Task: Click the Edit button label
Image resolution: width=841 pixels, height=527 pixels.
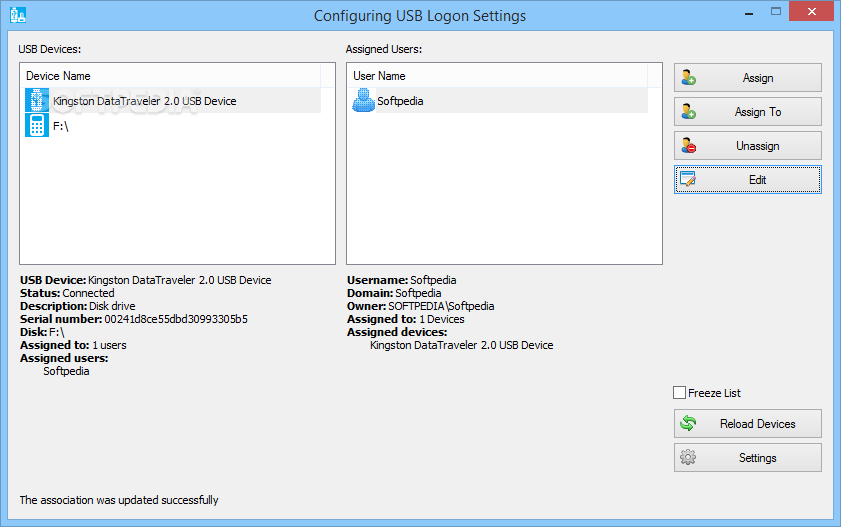Action: [x=757, y=180]
